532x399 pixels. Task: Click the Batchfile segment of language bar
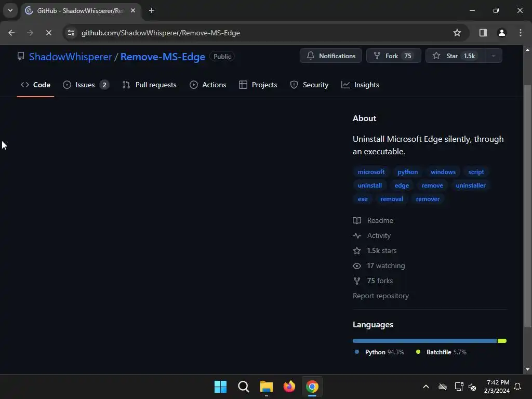pos(502,341)
